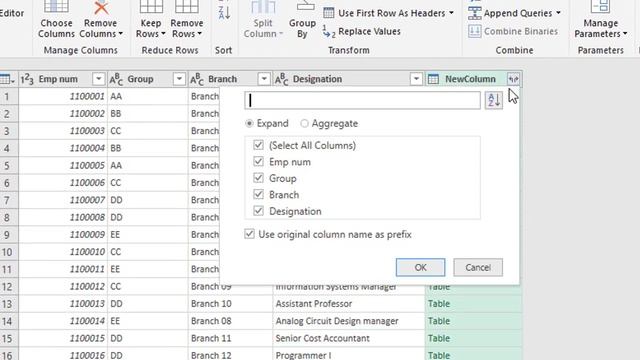Screen dimensions: 640x360
Task: Uncheck the Branch checkbox in the popup
Action: [258, 194]
